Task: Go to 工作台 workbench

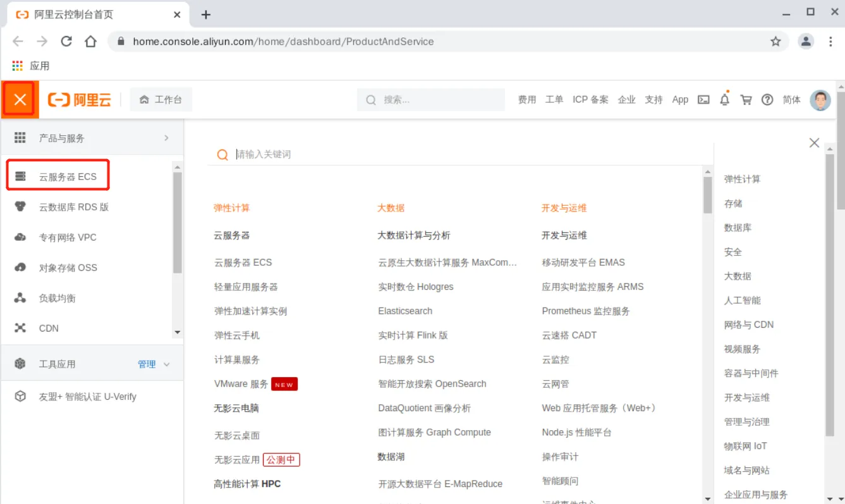Action: [161, 100]
